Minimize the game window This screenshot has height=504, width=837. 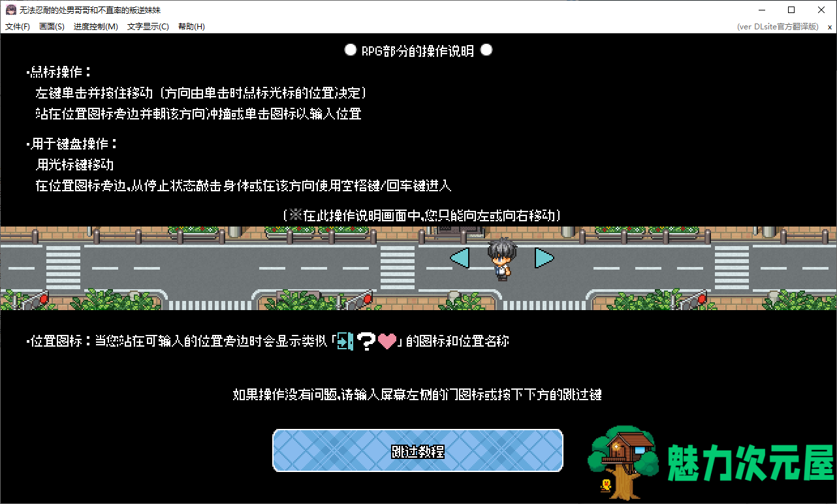point(761,10)
